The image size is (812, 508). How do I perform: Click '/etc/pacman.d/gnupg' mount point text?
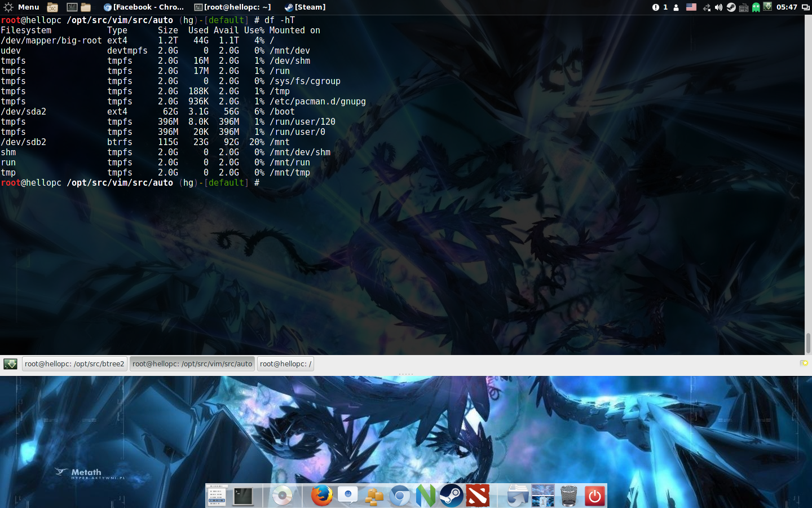(x=317, y=102)
